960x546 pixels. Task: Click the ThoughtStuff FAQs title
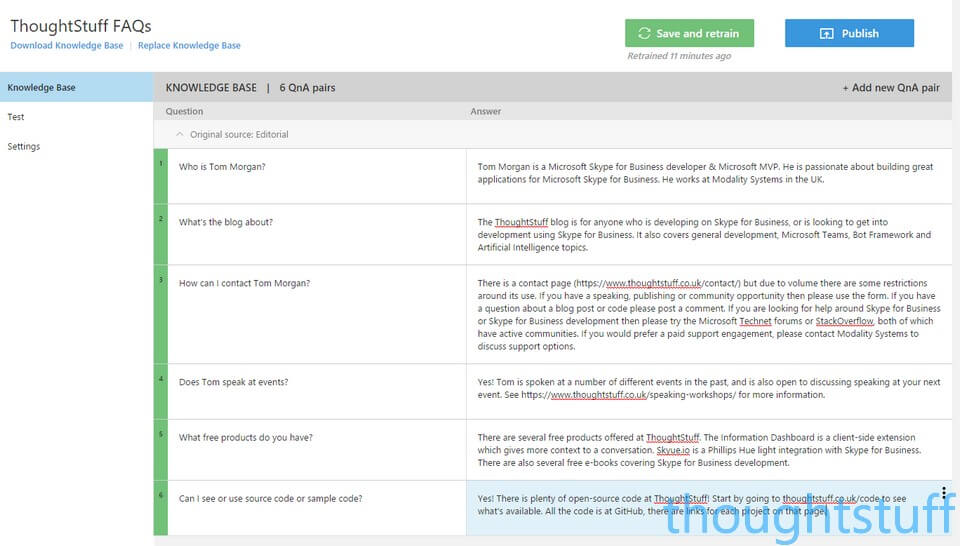point(81,26)
